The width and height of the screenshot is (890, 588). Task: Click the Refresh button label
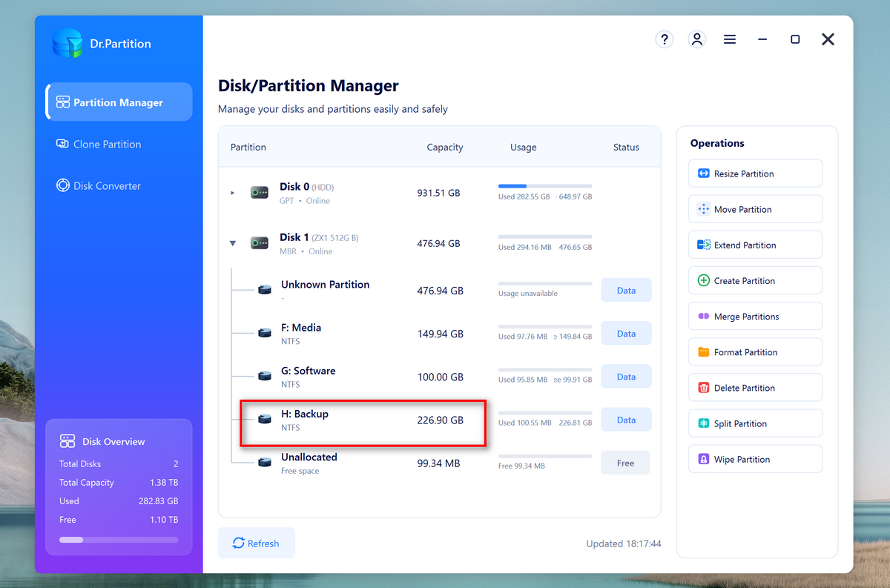pyautogui.click(x=263, y=544)
